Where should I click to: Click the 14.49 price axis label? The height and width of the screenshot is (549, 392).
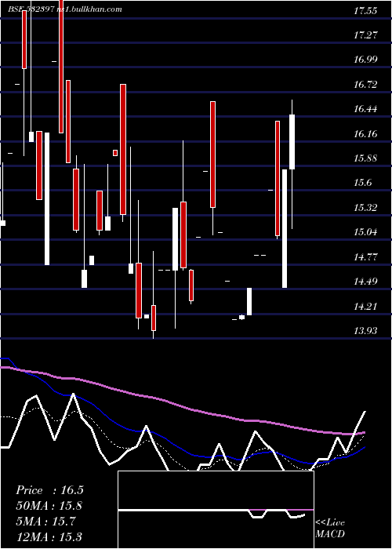click(365, 282)
